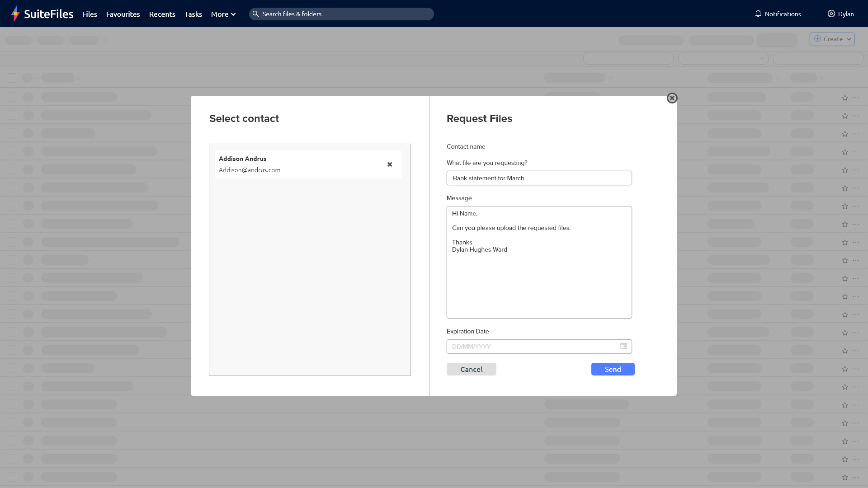Select the checkbox in the list header
This screenshot has width=868, height=488.
pyautogui.click(x=11, y=78)
